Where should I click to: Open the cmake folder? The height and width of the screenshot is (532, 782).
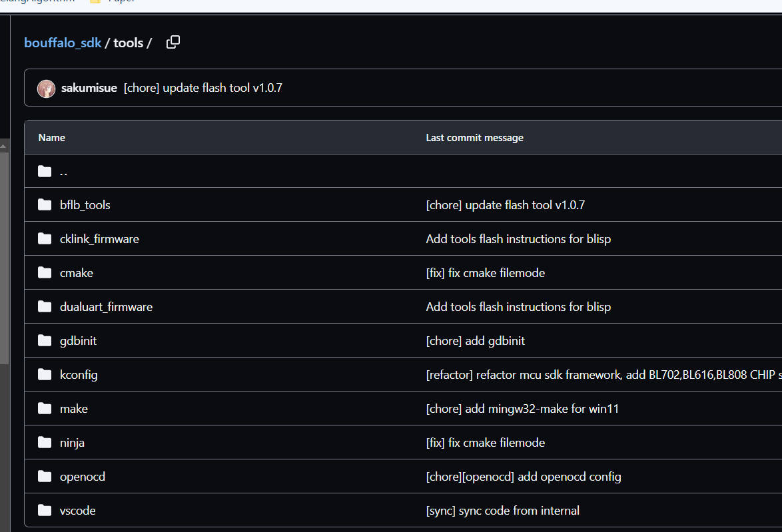77,273
